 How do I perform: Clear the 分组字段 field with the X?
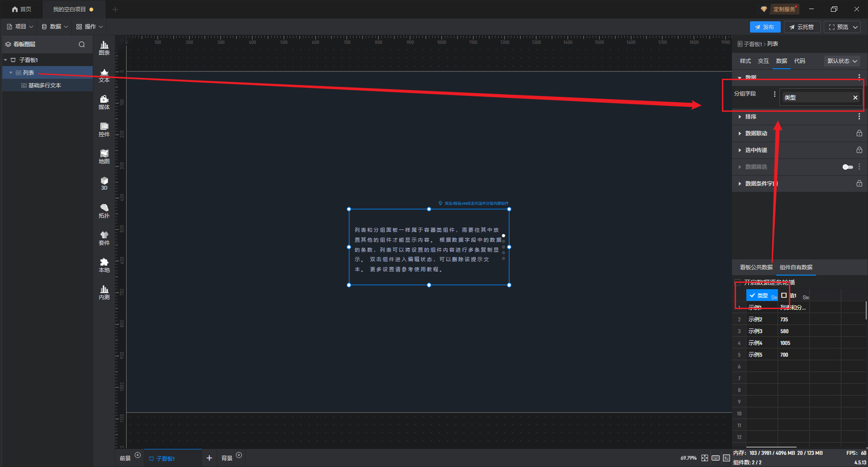(855, 98)
